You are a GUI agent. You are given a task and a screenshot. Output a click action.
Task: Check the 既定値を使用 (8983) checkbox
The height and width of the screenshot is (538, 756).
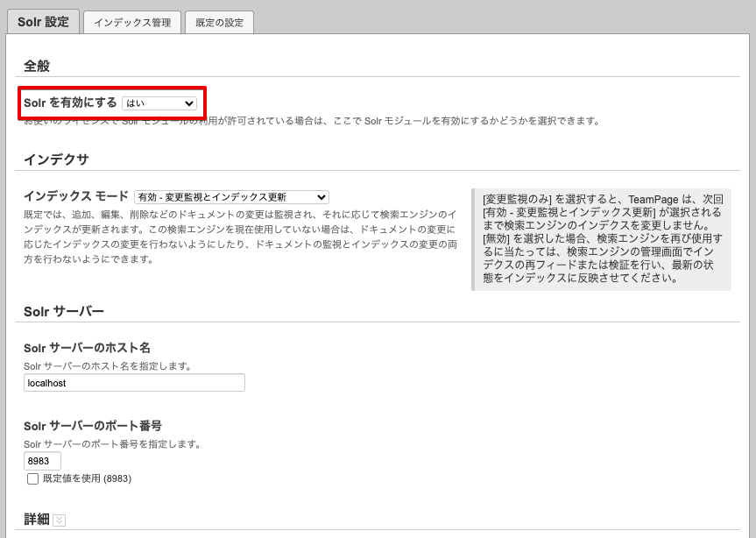32,478
